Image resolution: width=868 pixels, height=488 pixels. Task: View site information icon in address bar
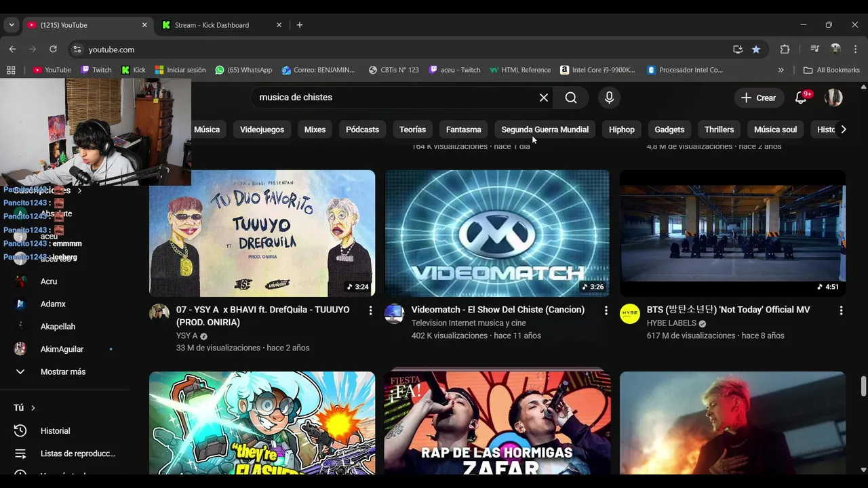(77, 49)
